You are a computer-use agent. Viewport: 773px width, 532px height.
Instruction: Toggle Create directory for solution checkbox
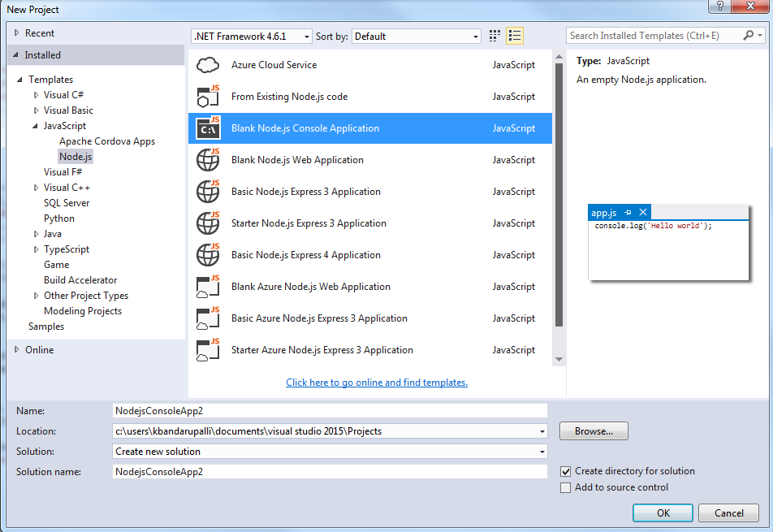pyautogui.click(x=566, y=471)
